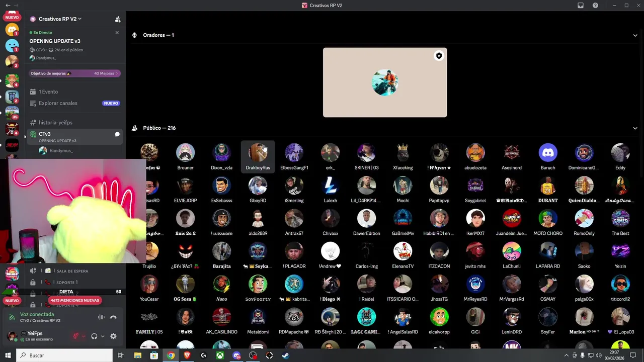This screenshot has width=644, height=362.
Task: Select audience member RDMapache
Action: click(x=294, y=321)
